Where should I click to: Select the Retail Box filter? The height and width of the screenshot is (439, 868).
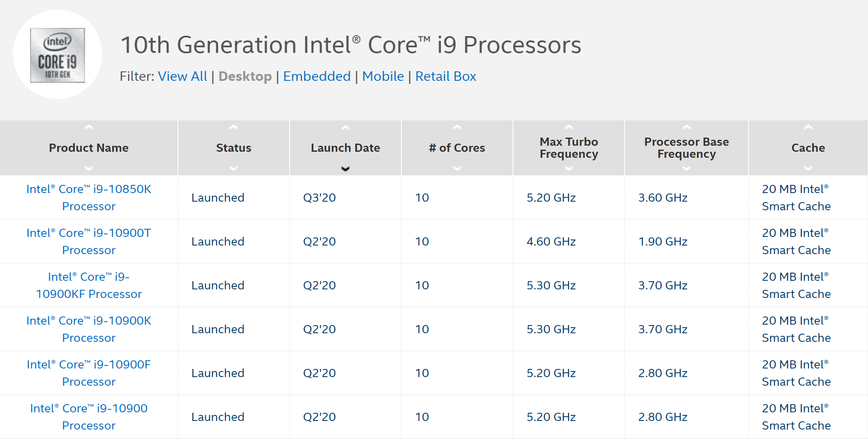[x=446, y=76]
